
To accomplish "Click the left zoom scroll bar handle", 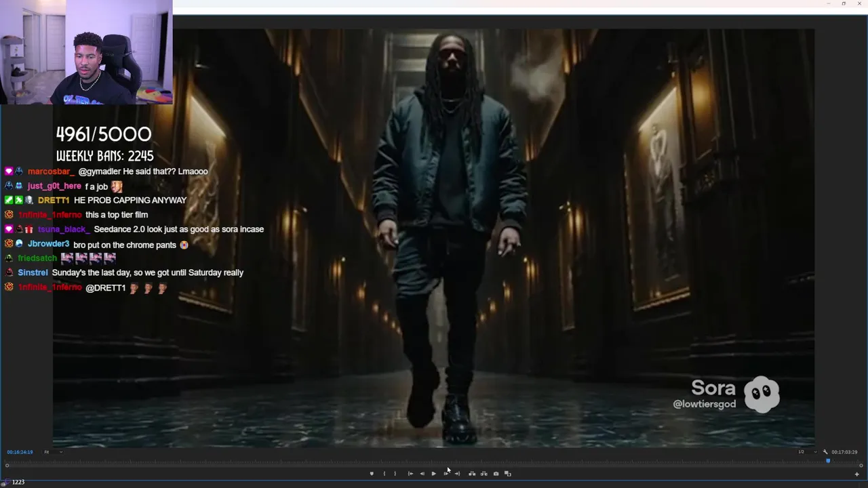I will [7, 466].
